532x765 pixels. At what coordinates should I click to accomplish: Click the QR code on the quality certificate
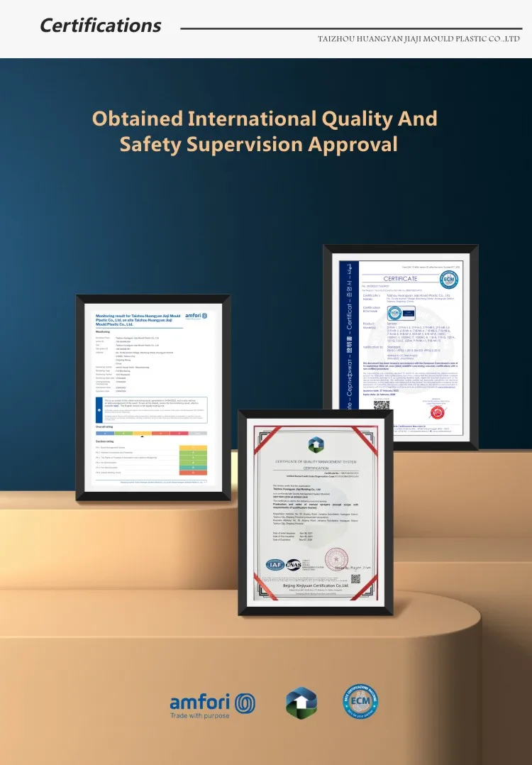pyautogui.click(x=355, y=578)
